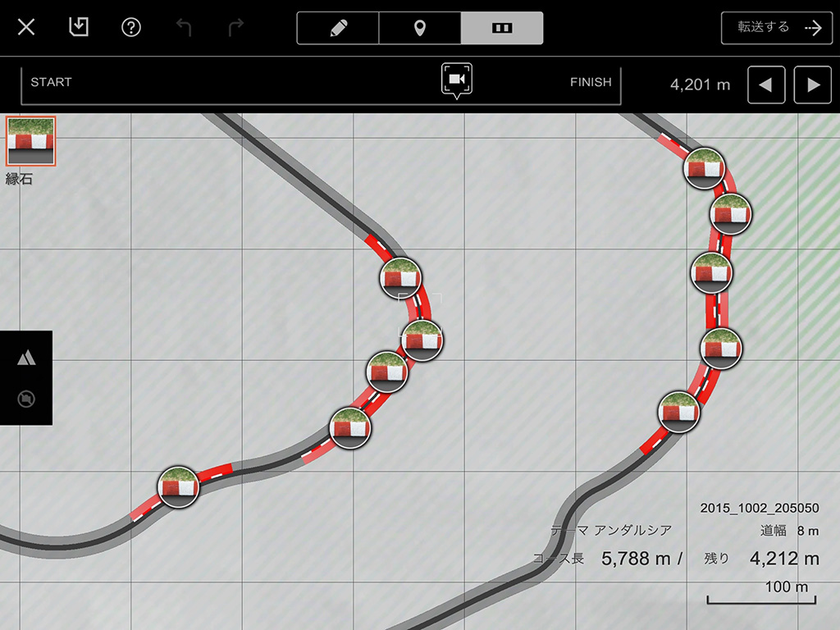Step backward with the left triangle button
The image size is (840, 630).
(766, 84)
